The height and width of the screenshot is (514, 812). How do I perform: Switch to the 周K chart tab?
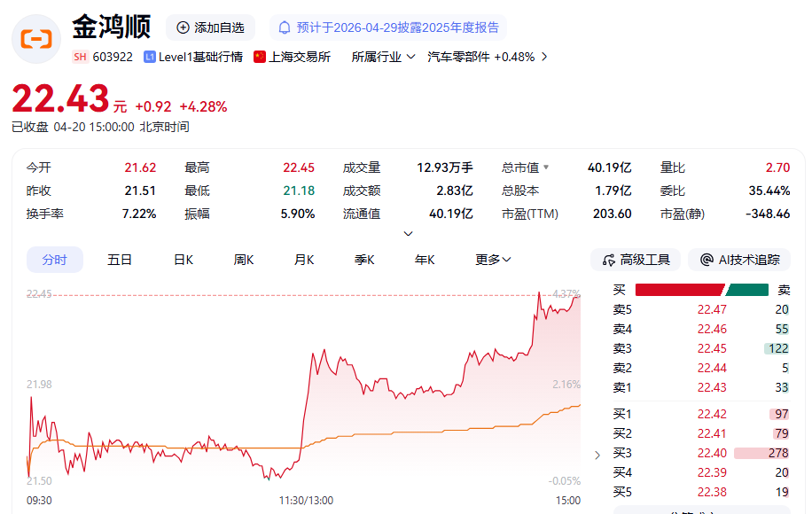(x=244, y=260)
